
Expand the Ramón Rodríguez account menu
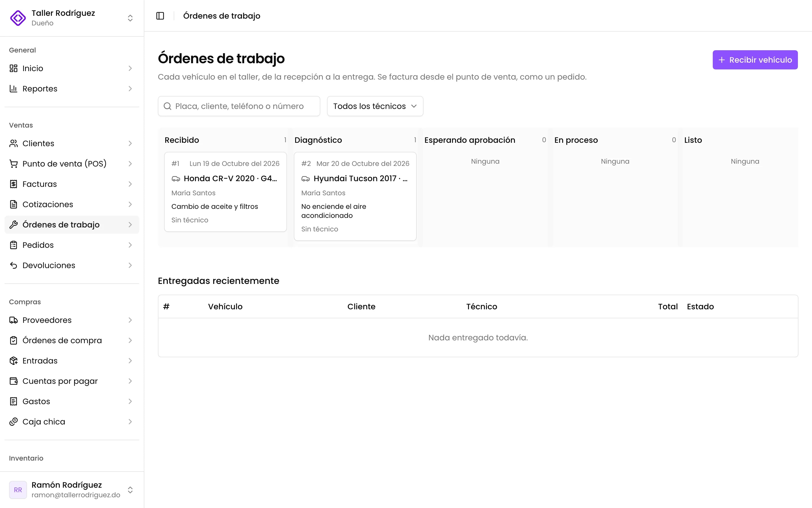point(130,490)
